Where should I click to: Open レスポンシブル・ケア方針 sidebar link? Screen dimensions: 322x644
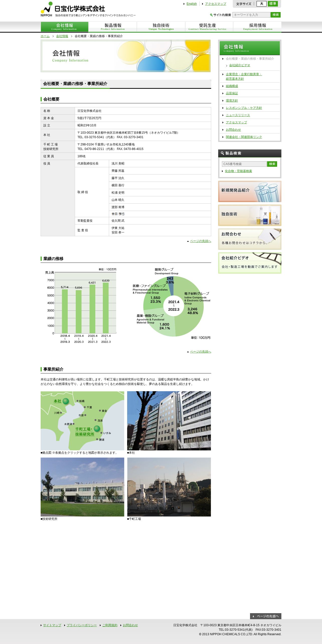coord(244,108)
